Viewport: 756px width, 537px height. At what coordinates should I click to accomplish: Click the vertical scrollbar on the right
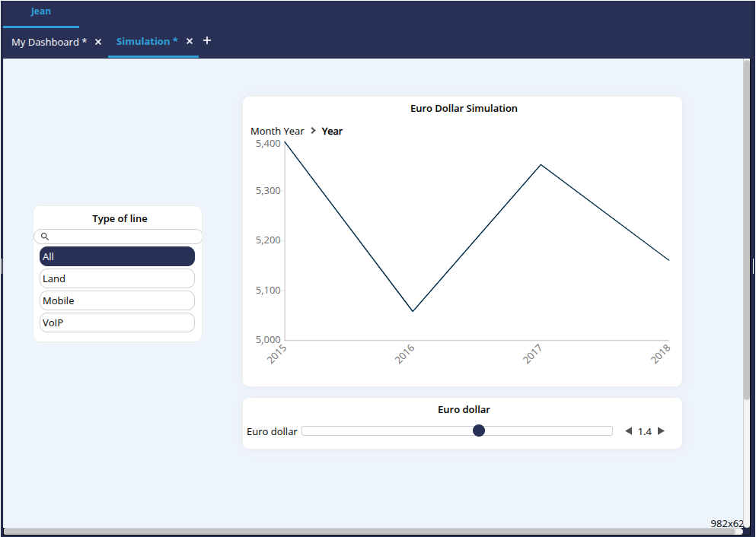pyautogui.click(x=746, y=228)
